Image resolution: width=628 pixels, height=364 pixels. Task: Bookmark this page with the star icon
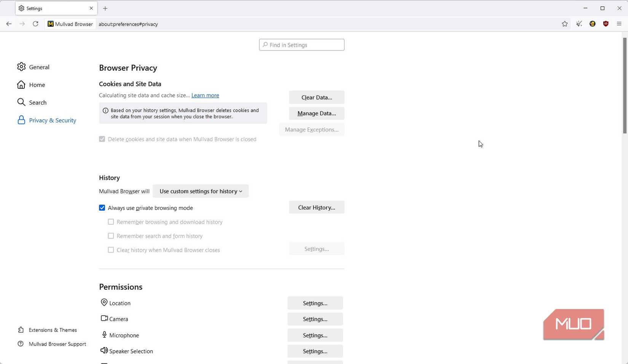tap(565, 24)
